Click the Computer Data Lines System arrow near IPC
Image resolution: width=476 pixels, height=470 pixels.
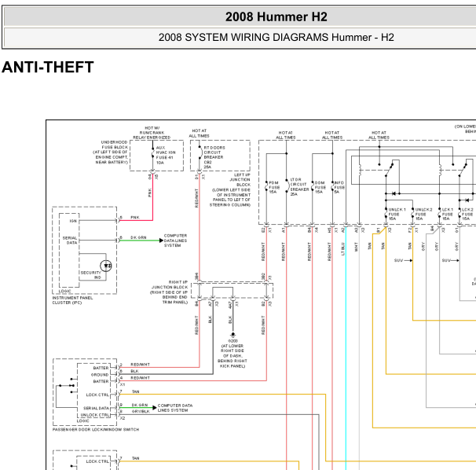pos(162,241)
